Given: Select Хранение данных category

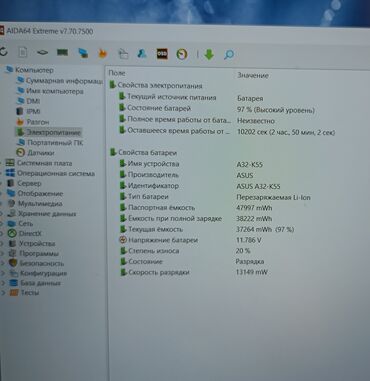Looking at the screenshot, I should coord(42,214).
